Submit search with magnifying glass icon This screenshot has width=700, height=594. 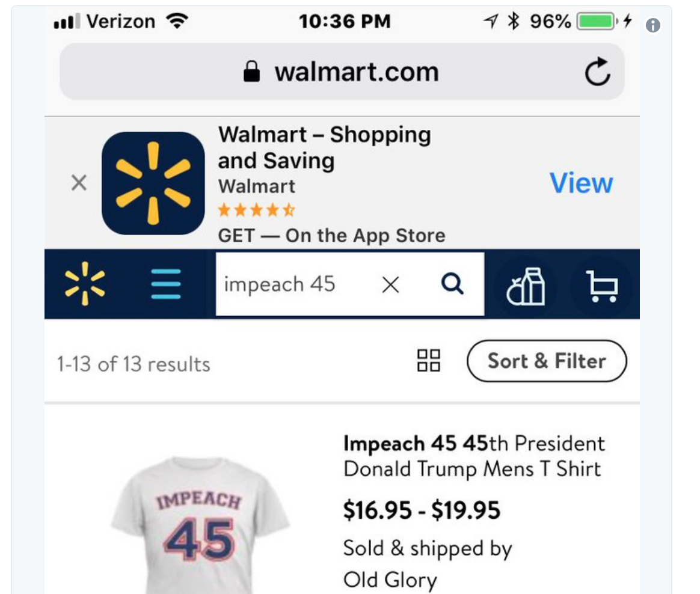pyautogui.click(x=452, y=284)
